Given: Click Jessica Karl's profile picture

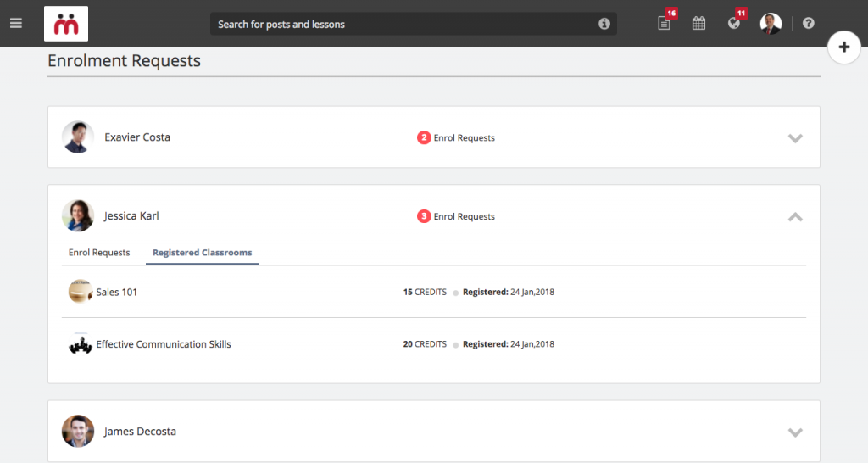Looking at the screenshot, I should coord(77,216).
